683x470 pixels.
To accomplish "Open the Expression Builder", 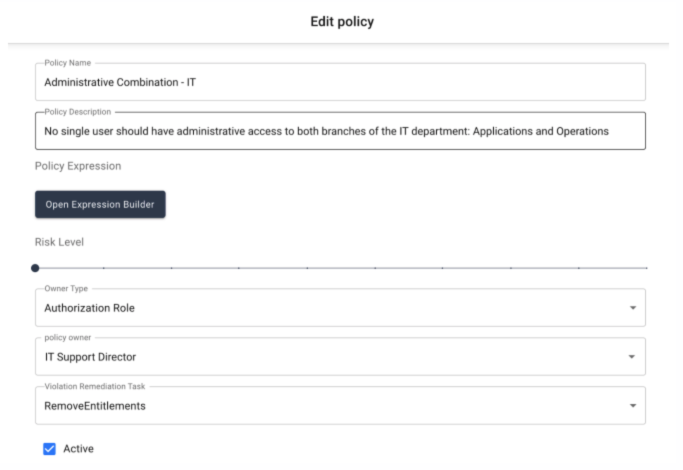I will (100, 204).
